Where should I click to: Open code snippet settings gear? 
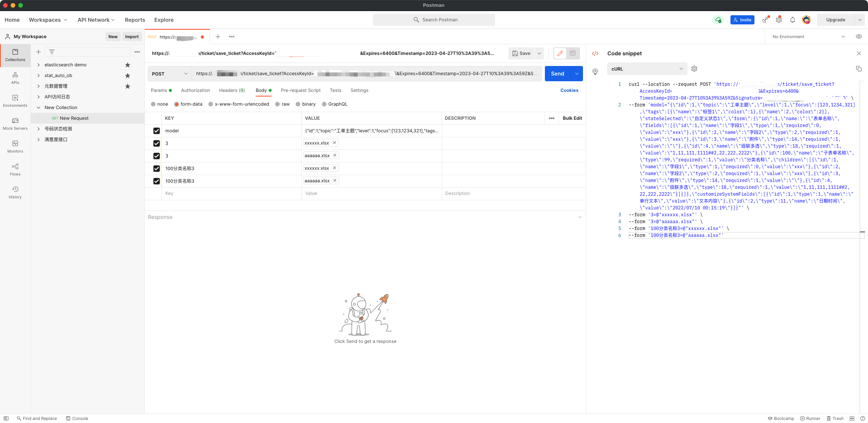(x=694, y=69)
